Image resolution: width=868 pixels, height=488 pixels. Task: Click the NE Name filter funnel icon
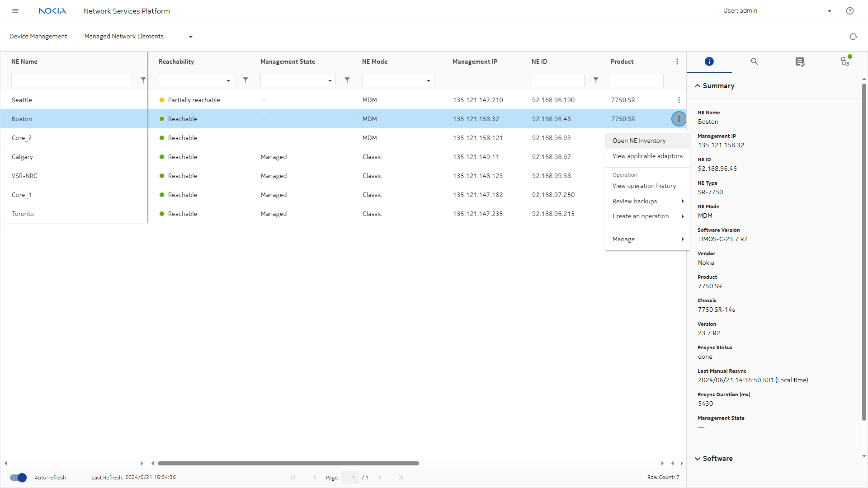tap(143, 80)
